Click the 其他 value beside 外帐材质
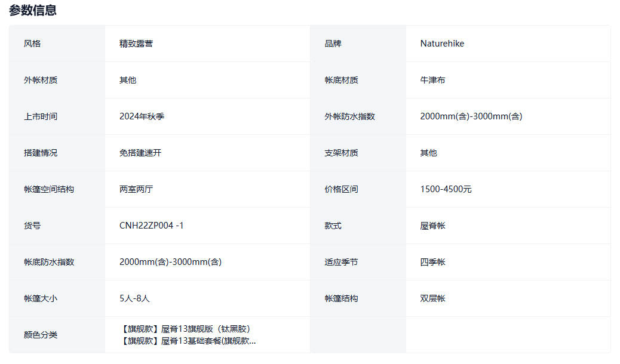This screenshot has height=364, width=620. pos(128,80)
